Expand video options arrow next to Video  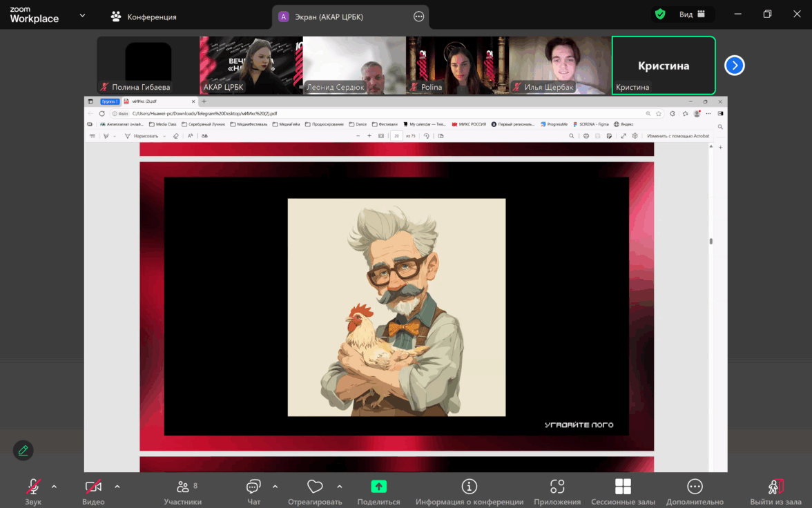(x=117, y=487)
